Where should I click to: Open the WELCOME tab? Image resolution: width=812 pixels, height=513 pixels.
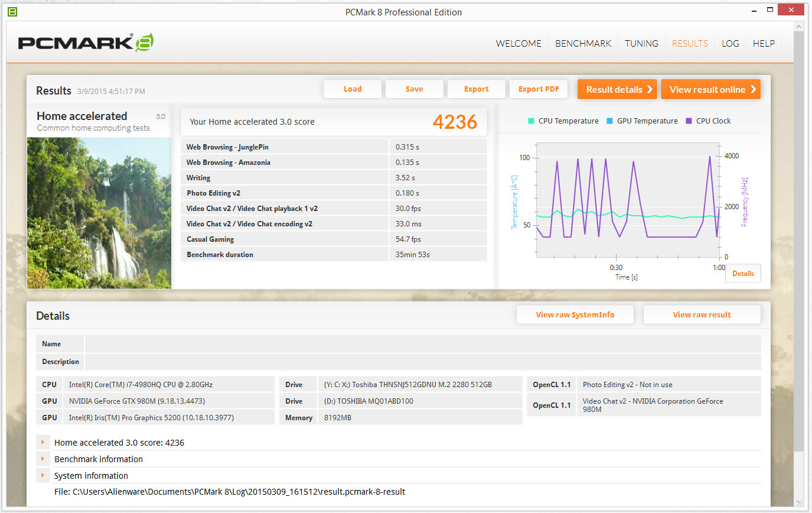click(x=518, y=43)
